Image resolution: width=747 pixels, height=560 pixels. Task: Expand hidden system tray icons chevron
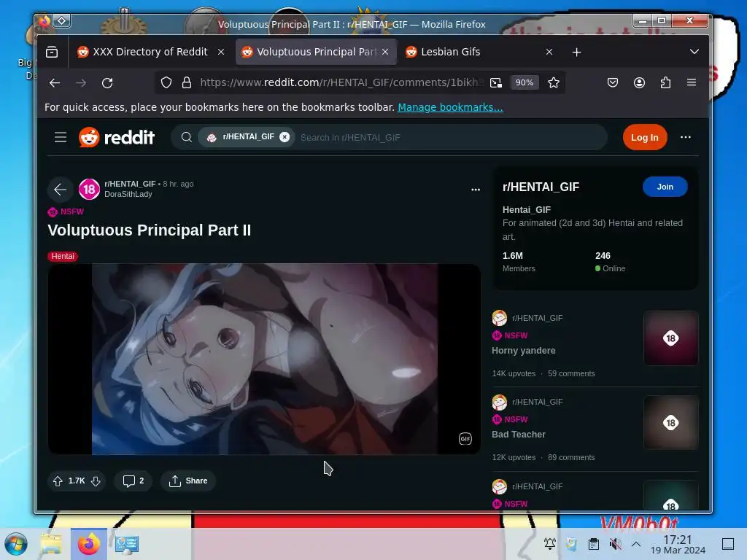636,544
